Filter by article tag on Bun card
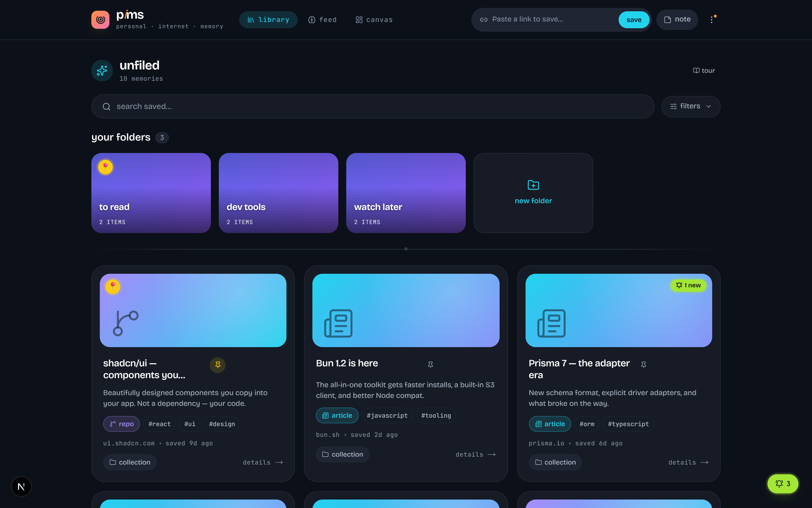 point(337,416)
